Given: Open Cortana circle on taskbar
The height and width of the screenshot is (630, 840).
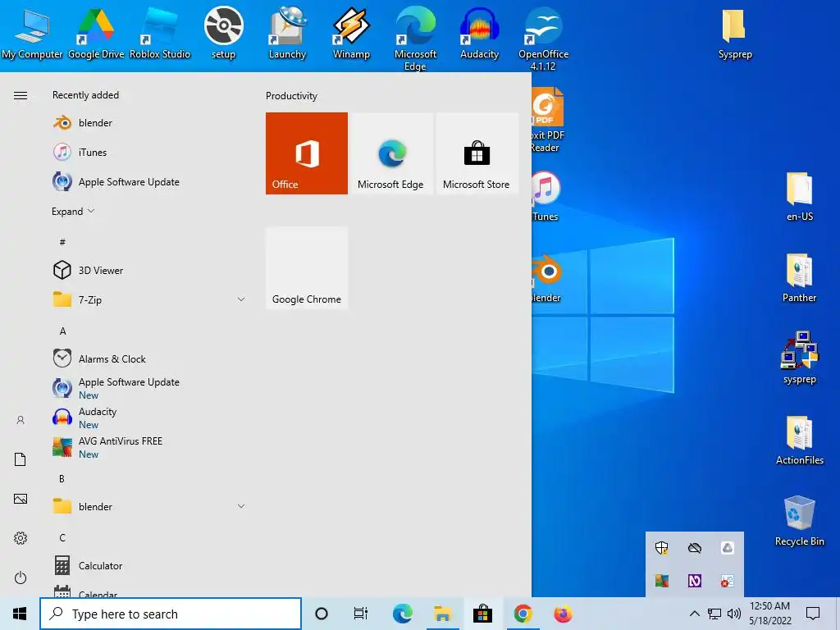Looking at the screenshot, I should click(322, 614).
